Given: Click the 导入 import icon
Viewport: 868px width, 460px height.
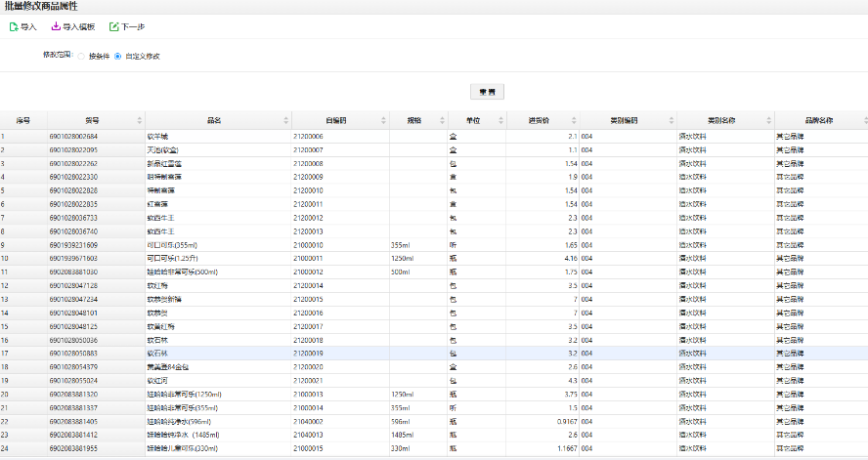Looking at the screenshot, I should click(x=14, y=26).
